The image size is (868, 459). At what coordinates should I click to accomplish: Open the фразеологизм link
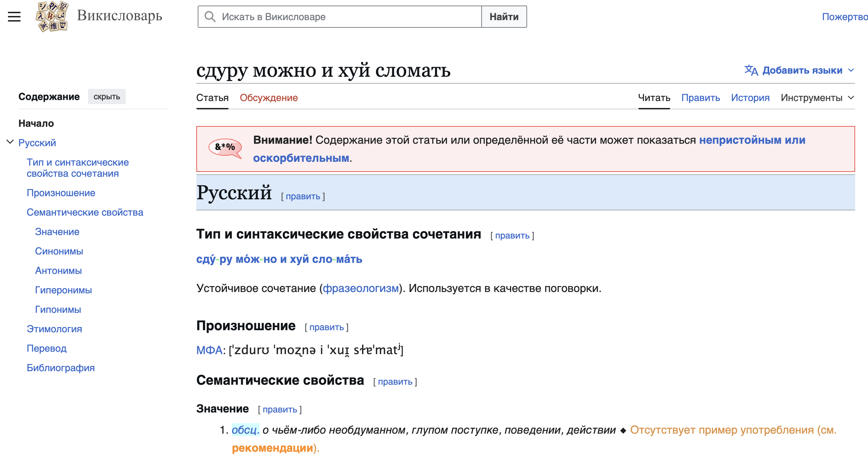tap(361, 288)
